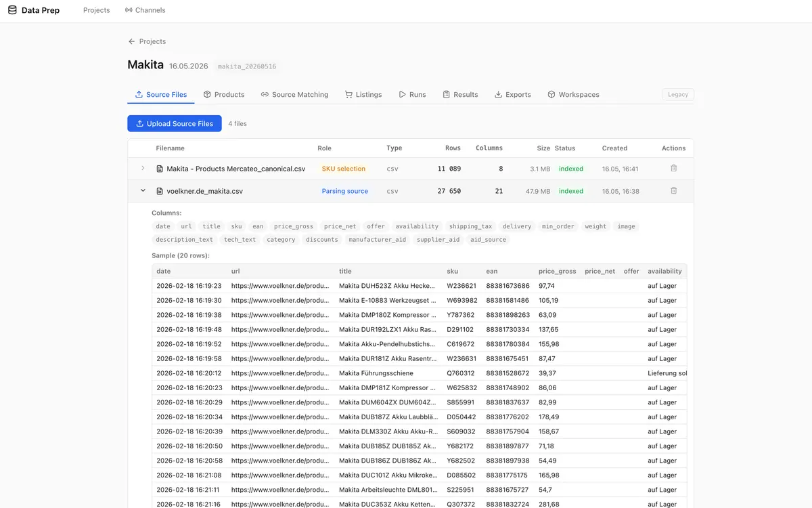Switch to the Source Matching tab
This screenshot has width=812, height=508.
[294, 95]
